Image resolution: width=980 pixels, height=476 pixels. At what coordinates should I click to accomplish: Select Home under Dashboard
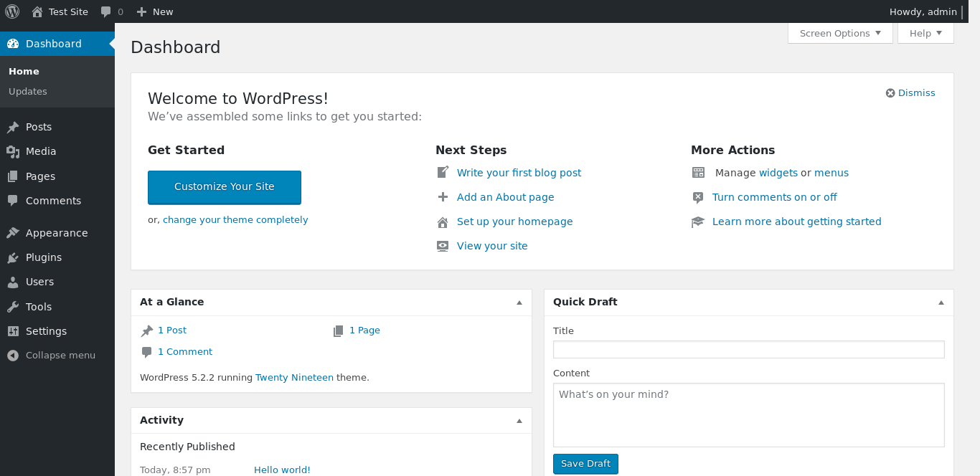tap(24, 72)
